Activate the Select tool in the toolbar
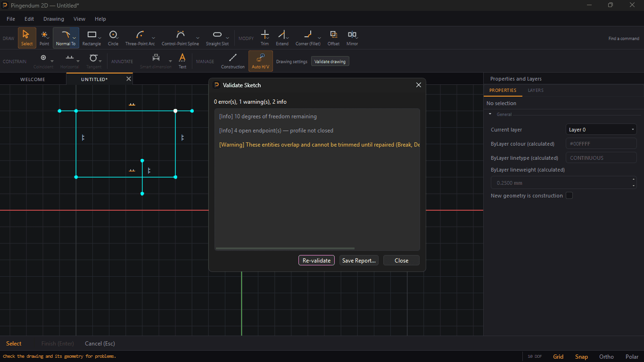 click(27, 38)
